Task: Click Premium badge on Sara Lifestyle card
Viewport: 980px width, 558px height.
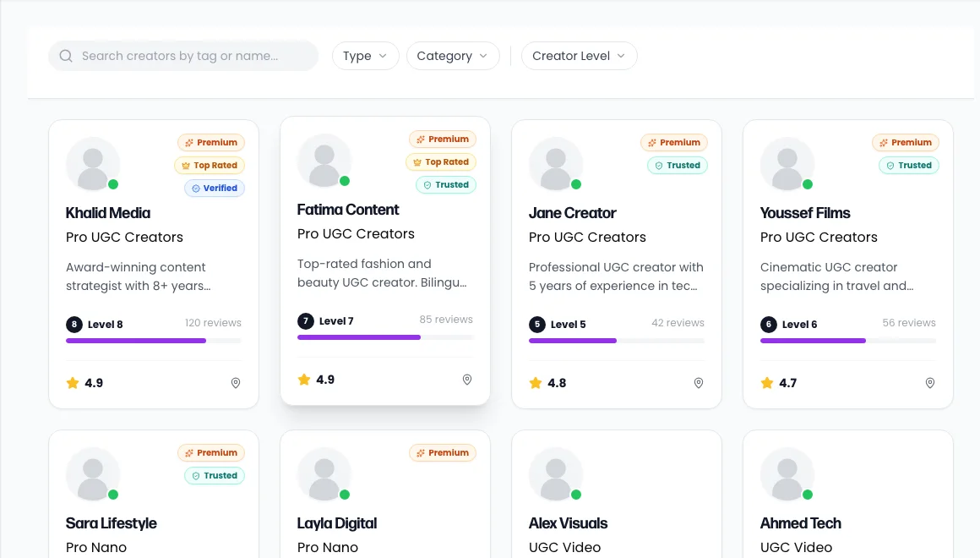Action: click(x=211, y=453)
